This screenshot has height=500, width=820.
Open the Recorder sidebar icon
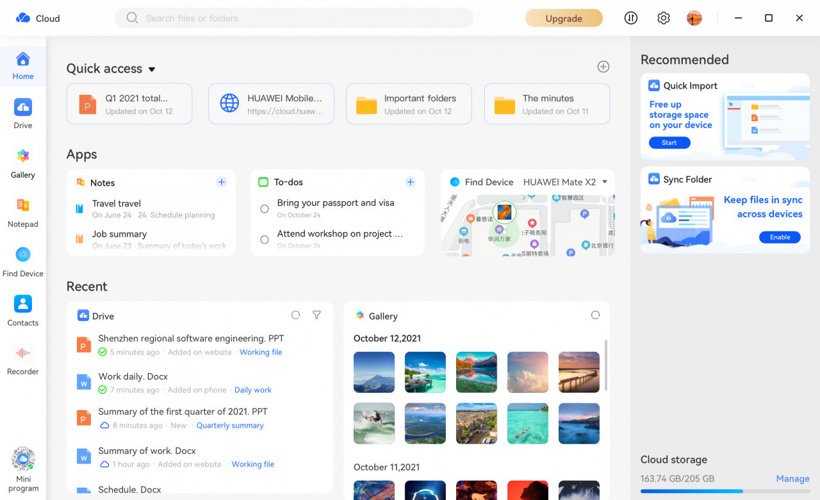(x=22, y=359)
